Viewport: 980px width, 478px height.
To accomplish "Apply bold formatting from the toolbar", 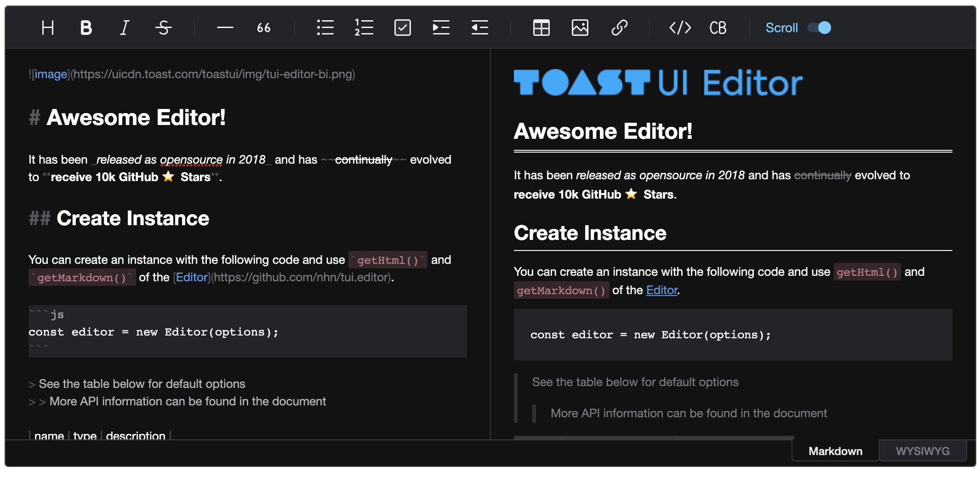I will click(x=85, y=28).
